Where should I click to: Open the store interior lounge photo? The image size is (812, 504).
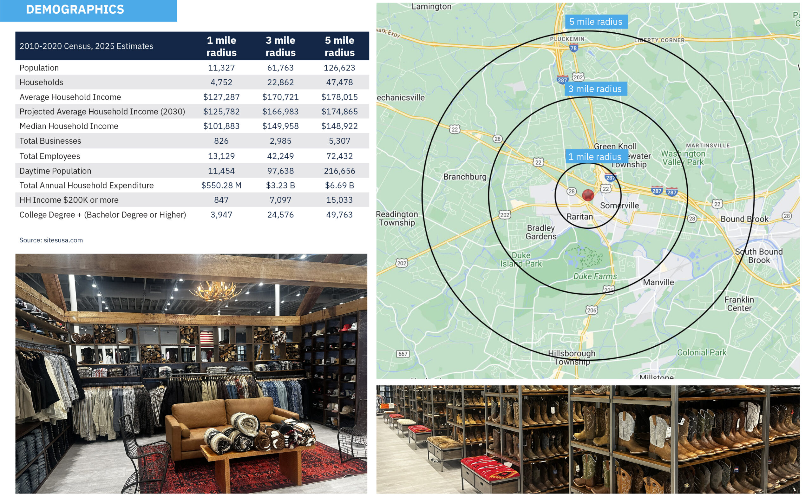click(x=191, y=373)
